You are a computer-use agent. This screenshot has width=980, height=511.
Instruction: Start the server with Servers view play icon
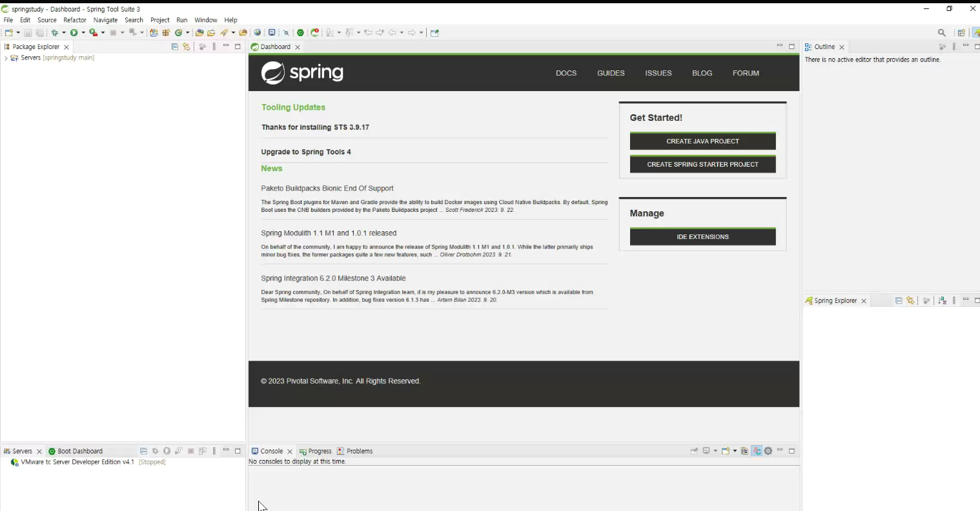tap(167, 451)
